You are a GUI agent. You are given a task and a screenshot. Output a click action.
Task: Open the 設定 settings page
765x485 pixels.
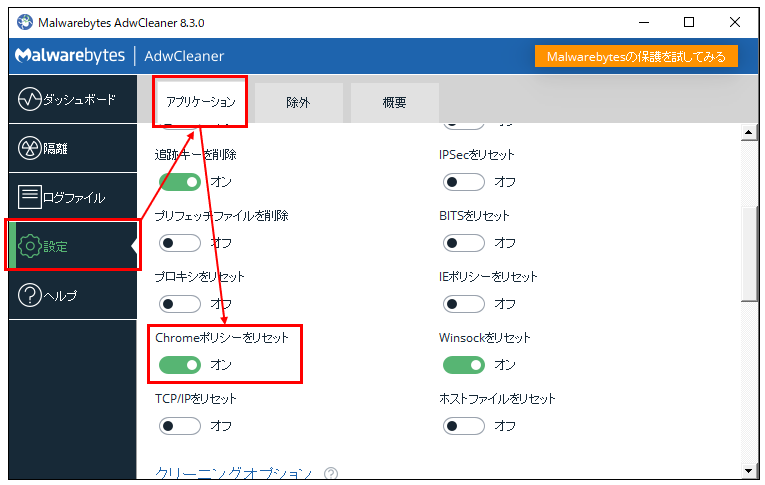[73, 246]
